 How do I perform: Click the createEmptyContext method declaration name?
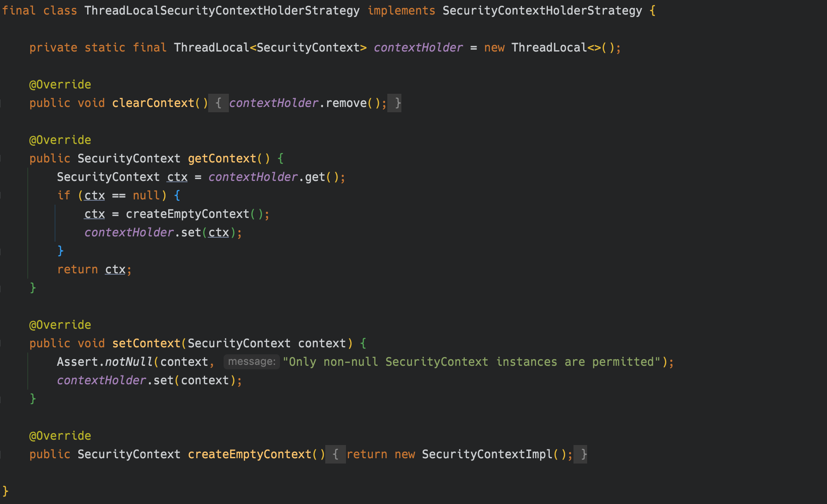pyautogui.click(x=250, y=454)
